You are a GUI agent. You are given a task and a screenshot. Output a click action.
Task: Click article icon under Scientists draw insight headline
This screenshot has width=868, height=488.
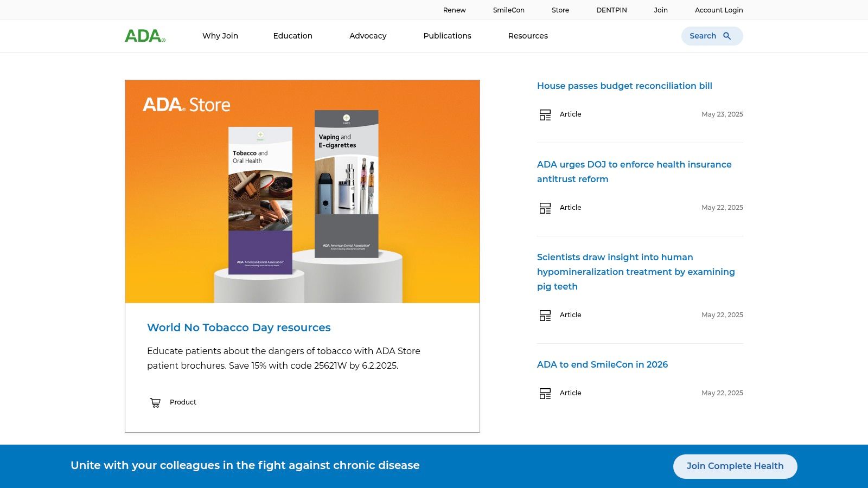click(x=545, y=315)
